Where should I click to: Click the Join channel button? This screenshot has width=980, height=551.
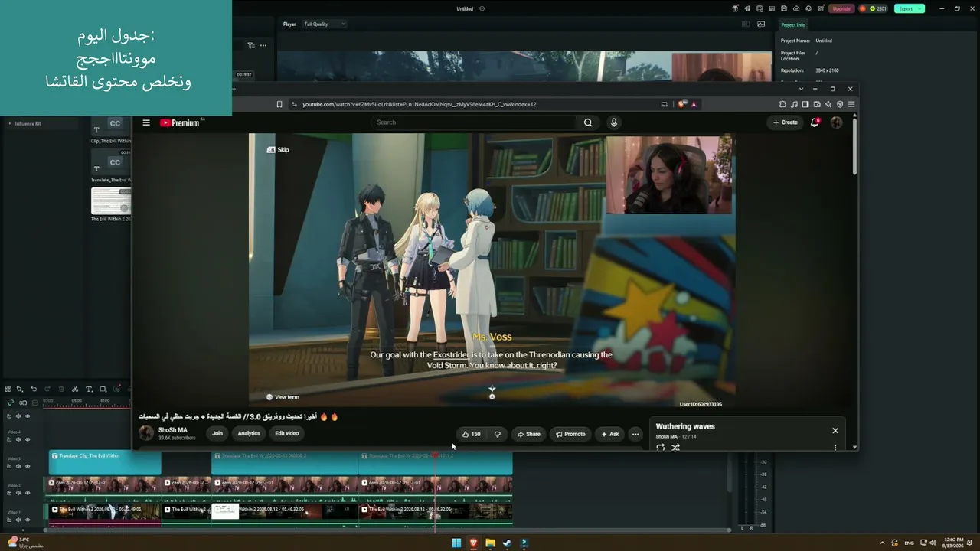tap(217, 434)
